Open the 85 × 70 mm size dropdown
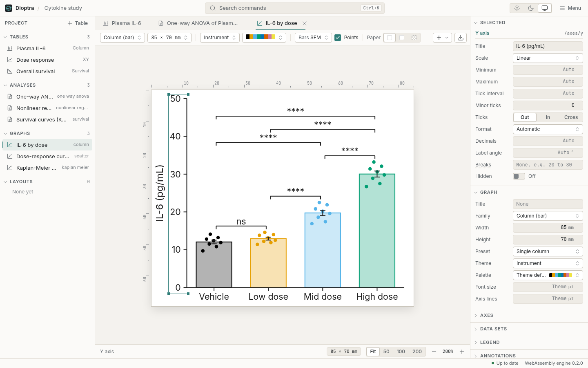This screenshot has height=368, width=588. click(169, 38)
